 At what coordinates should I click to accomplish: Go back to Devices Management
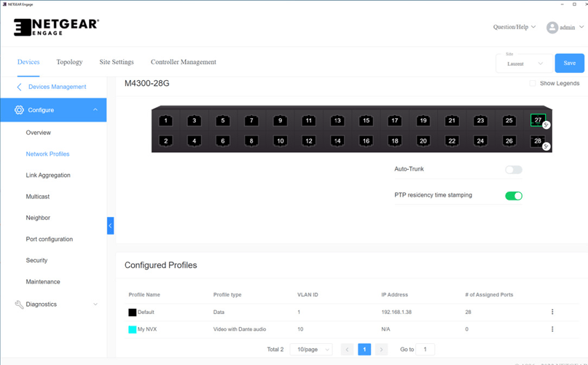[52, 87]
